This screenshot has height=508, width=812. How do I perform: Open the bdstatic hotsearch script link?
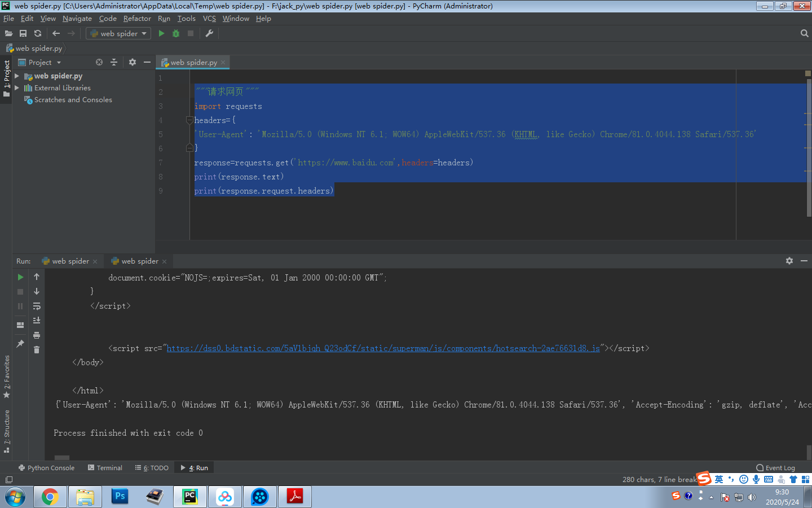click(383, 348)
